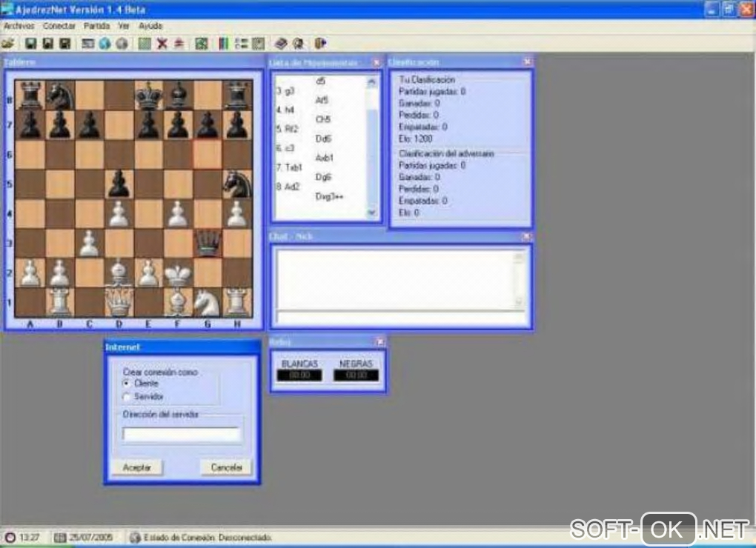Close the Clasificación panel
756x548 pixels.
tap(528, 61)
